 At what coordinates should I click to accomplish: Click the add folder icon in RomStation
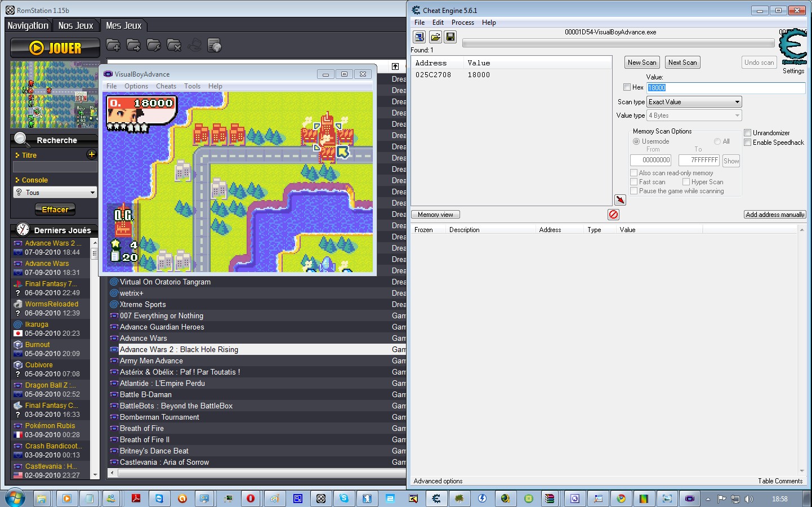113,46
